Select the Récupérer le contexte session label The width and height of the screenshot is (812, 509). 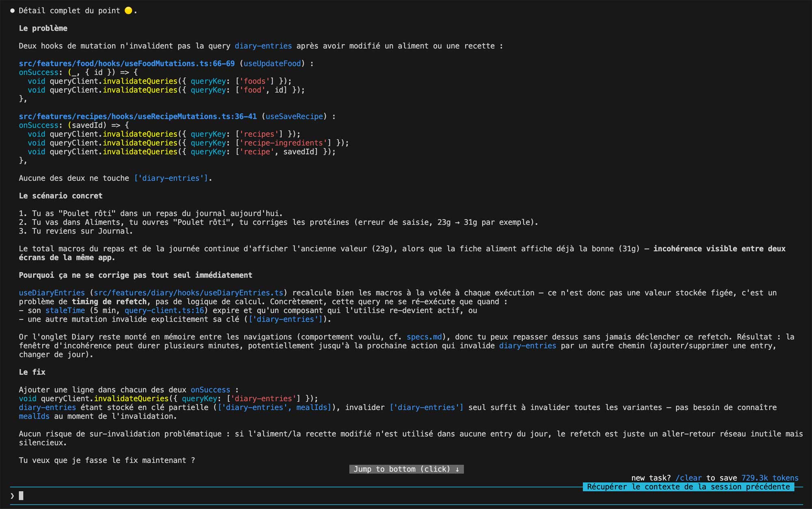tap(689, 487)
